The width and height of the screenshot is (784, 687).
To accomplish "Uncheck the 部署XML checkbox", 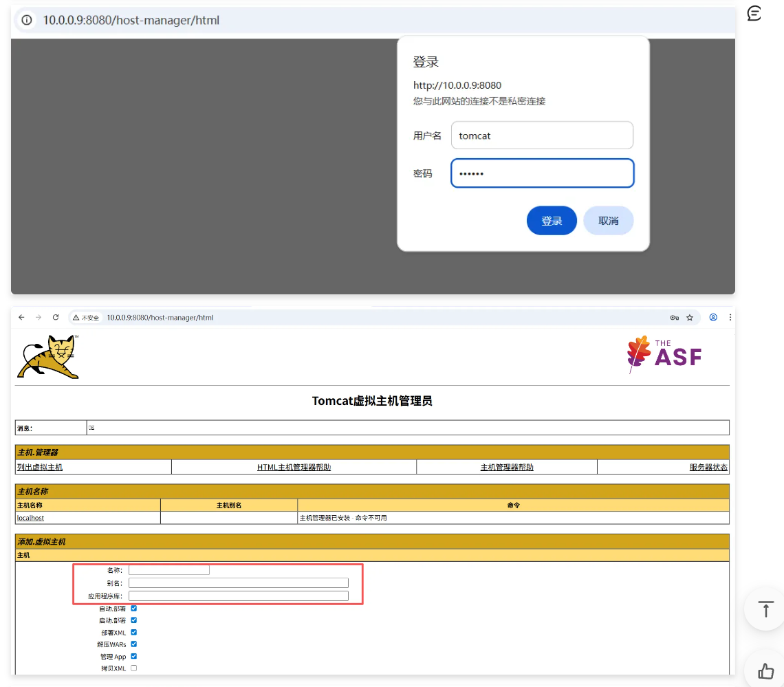I will pyautogui.click(x=134, y=632).
